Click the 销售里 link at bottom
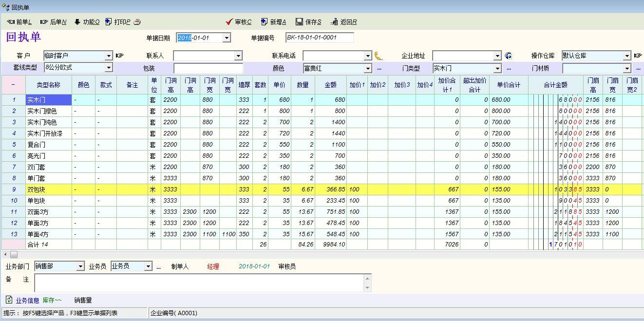This screenshot has height=321, width=644. pos(83,301)
